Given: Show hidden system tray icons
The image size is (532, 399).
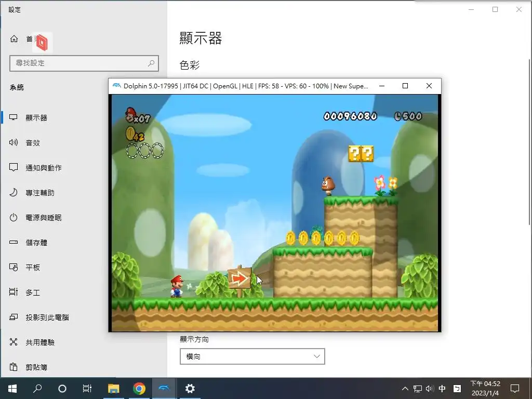Looking at the screenshot, I should pos(405,389).
